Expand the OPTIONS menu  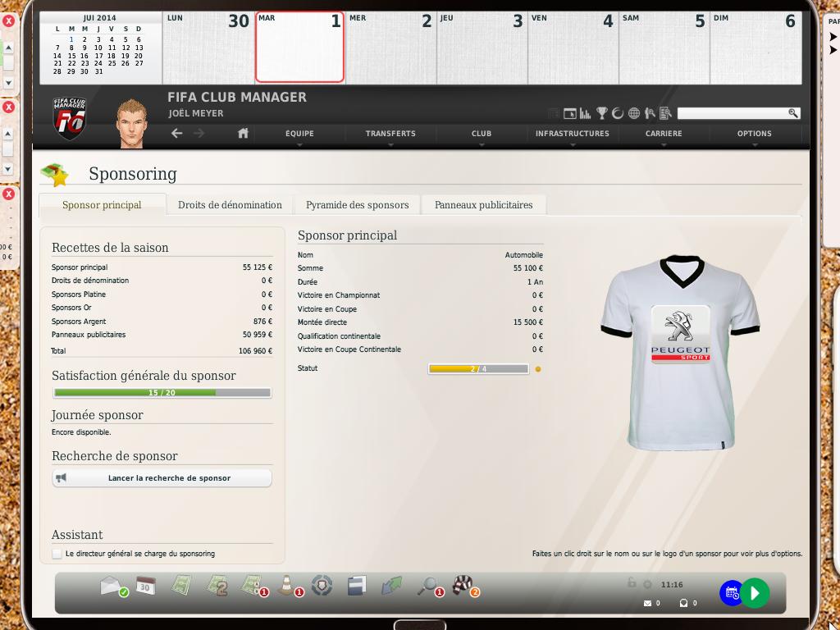tap(755, 134)
